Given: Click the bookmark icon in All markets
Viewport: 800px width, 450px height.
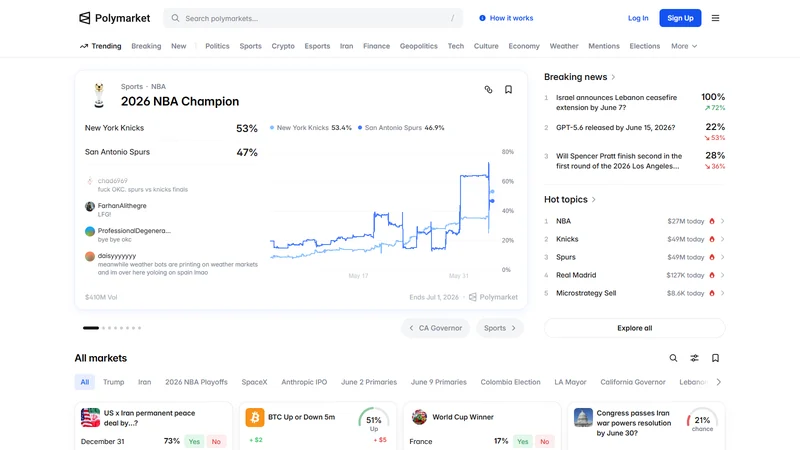Looking at the screenshot, I should tap(715, 358).
